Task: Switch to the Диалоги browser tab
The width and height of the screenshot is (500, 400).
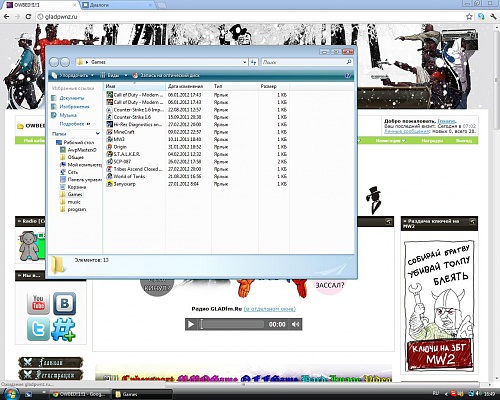Action: click(x=117, y=5)
